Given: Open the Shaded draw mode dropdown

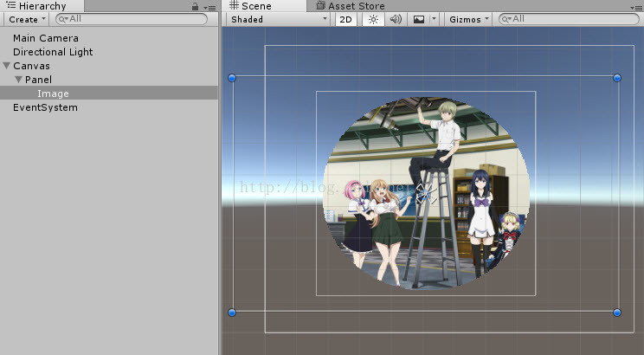Looking at the screenshot, I should [x=279, y=19].
